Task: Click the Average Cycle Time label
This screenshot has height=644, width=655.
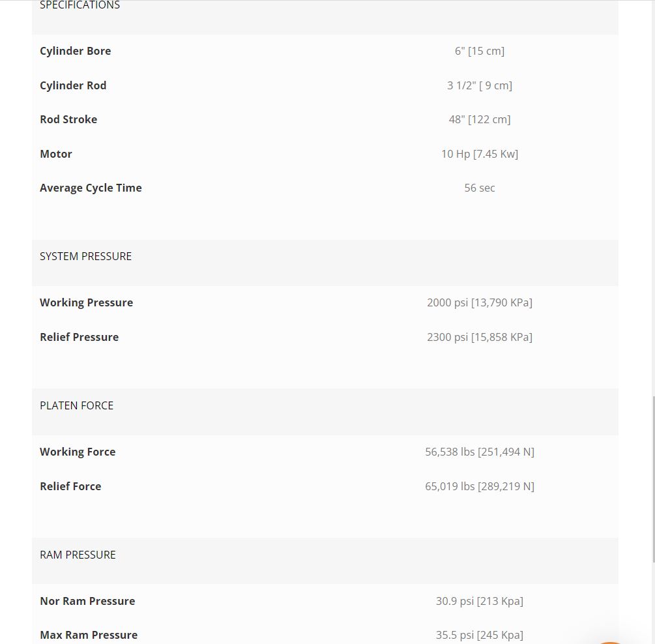Action: [x=91, y=188]
